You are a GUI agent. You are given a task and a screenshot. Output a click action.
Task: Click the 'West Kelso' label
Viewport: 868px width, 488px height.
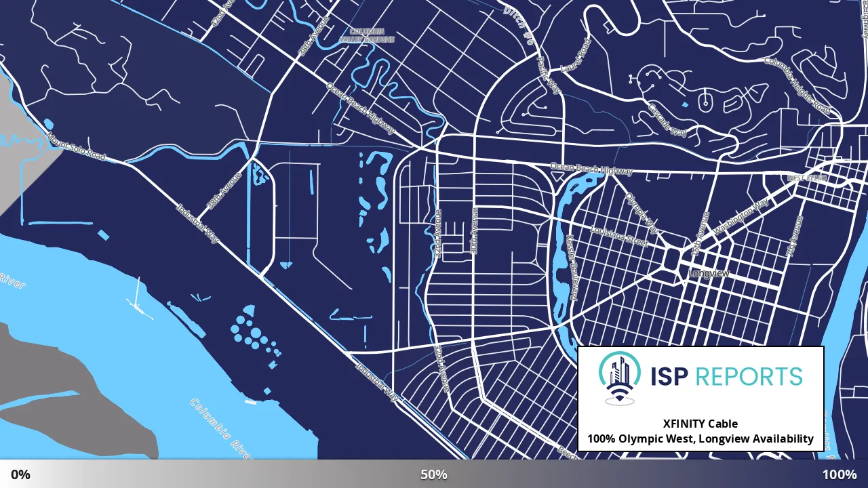(807, 178)
